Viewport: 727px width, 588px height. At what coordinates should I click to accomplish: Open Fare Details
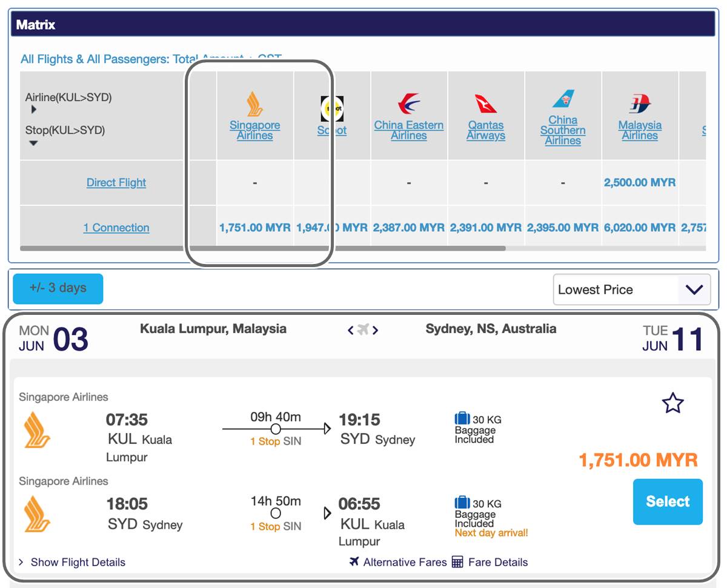(490, 562)
